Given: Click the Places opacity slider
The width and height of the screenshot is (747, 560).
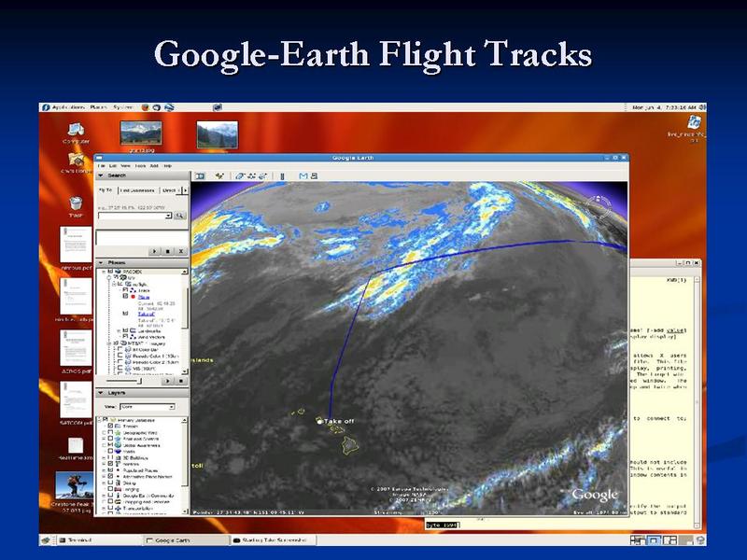Looking at the screenshot, I should [x=124, y=382].
